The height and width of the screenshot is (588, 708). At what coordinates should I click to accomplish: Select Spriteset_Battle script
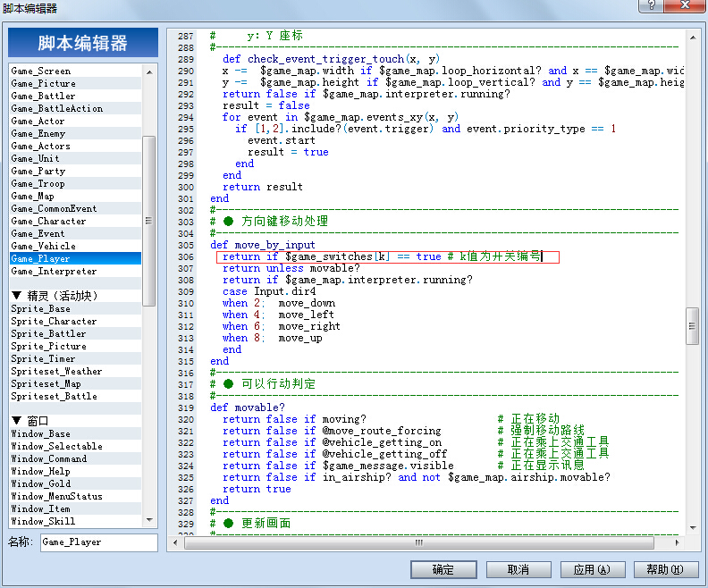(x=75, y=396)
